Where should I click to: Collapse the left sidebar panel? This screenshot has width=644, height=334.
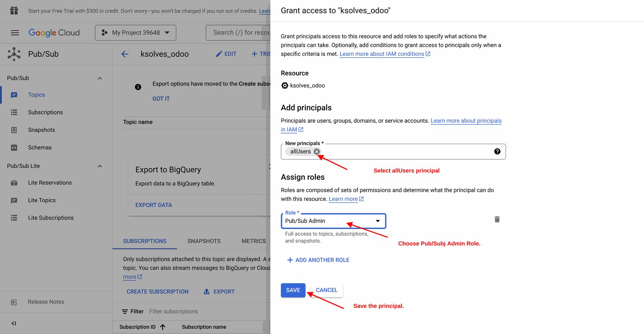(x=14, y=323)
